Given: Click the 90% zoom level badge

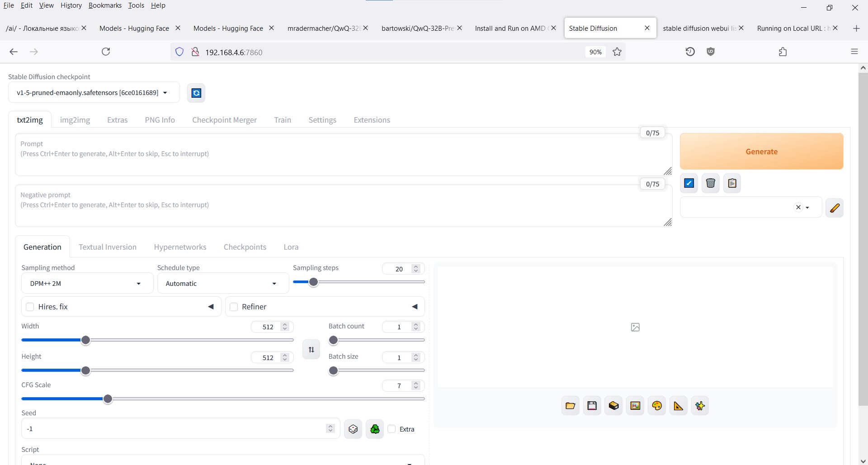Looking at the screenshot, I should point(595,52).
